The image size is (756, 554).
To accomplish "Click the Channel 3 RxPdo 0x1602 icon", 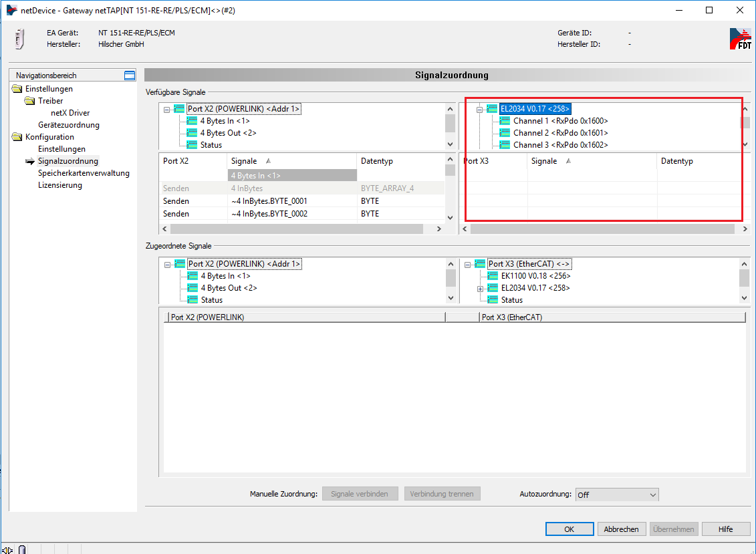I will [x=505, y=145].
